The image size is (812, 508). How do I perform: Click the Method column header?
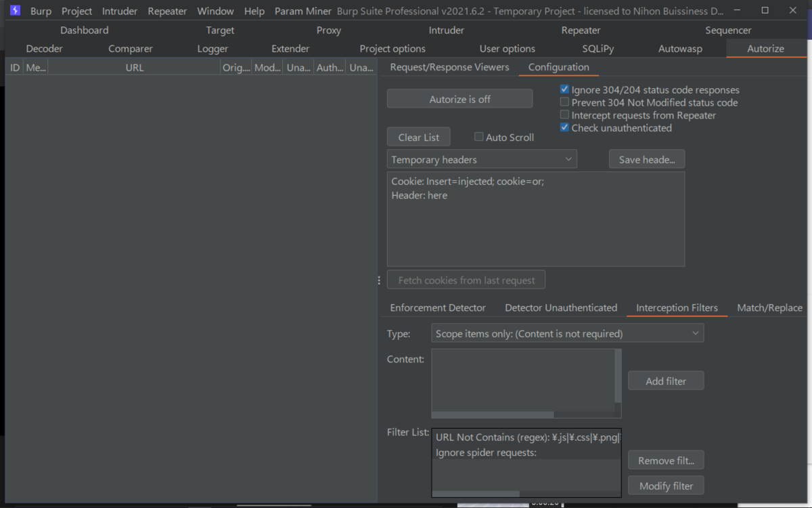pyautogui.click(x=36, y=68)
